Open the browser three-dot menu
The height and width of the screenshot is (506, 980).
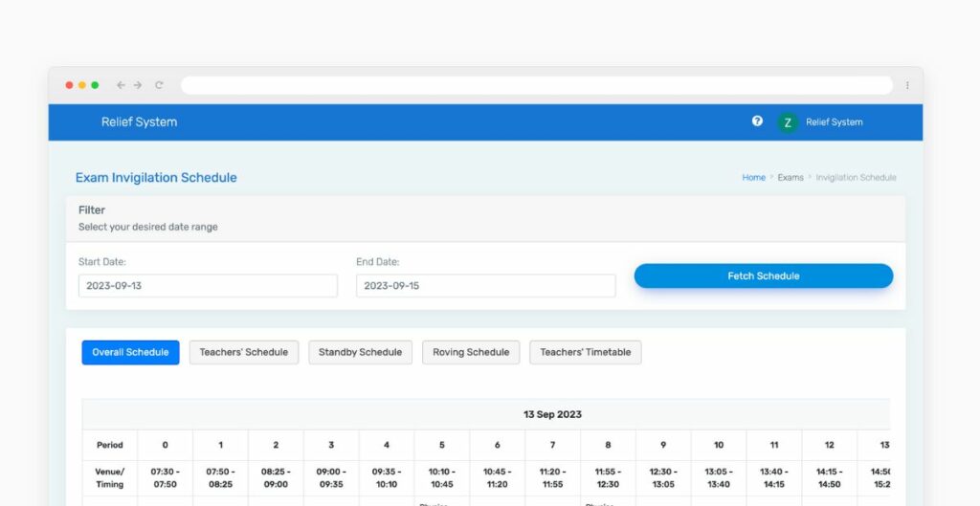click(907, 85)
